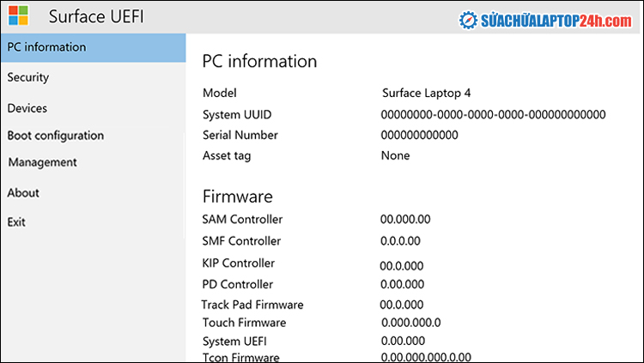Click the SMF Controller label
Viewport: 644px width, 363px height.
click(241, 241)
